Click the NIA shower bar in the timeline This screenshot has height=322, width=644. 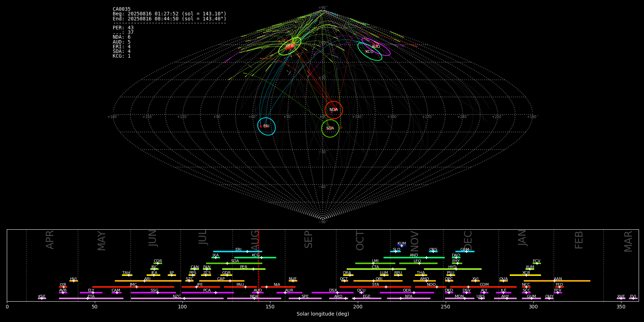(x=278, y=287)
